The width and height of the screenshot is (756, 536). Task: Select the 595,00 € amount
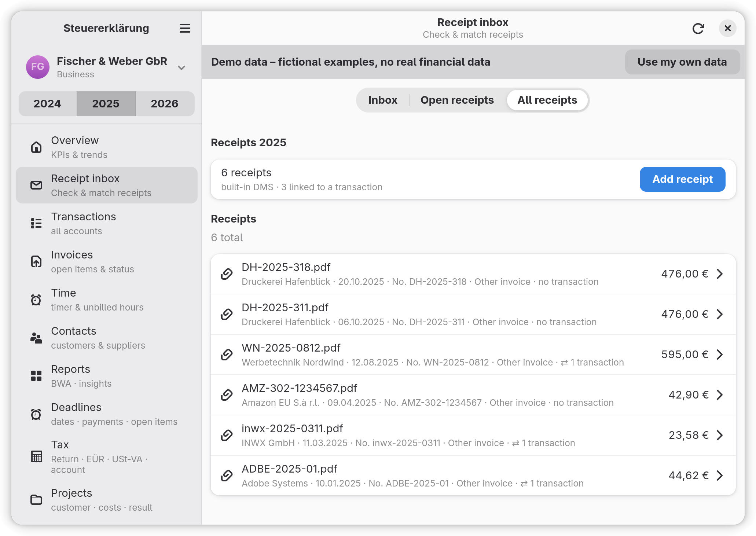[x=685, y=355]
